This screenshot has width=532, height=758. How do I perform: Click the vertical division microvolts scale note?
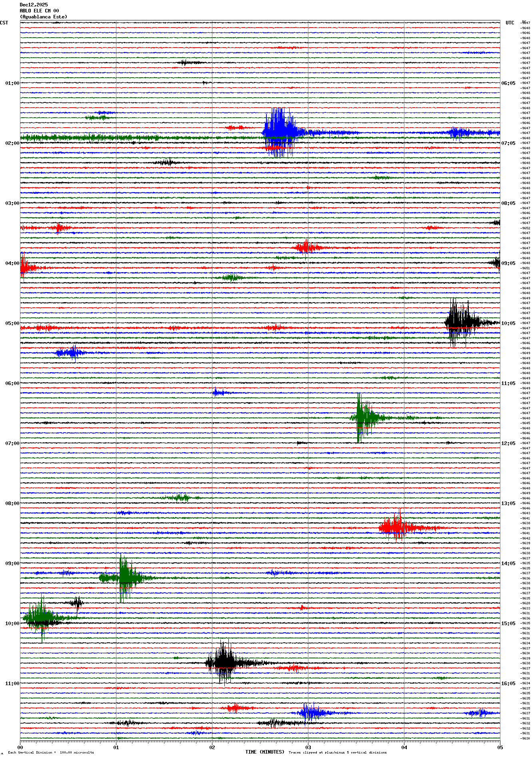pyautogui.click(x=51, y=752)
